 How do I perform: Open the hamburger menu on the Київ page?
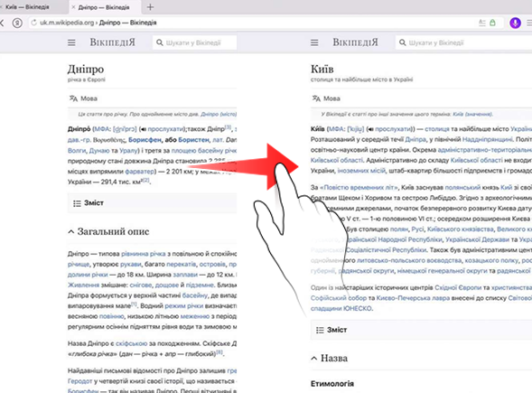(x=314, y=42)
